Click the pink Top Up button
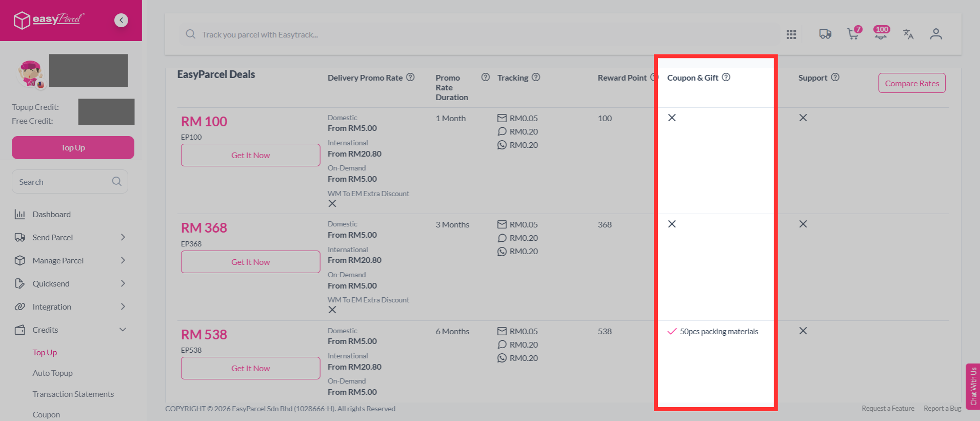 pyautogui.click(x=73, y=147)
